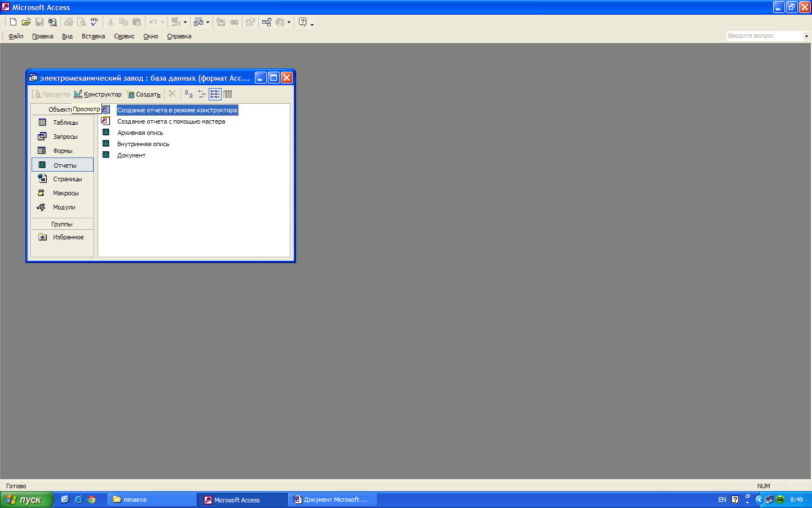Open the Правка menu
Image resolution: width=812 pixels, height=508 pixels.
42,36
